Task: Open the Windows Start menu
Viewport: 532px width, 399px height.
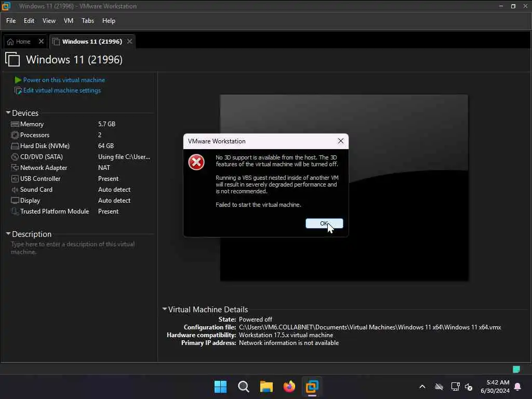Action: pos(220,387)
